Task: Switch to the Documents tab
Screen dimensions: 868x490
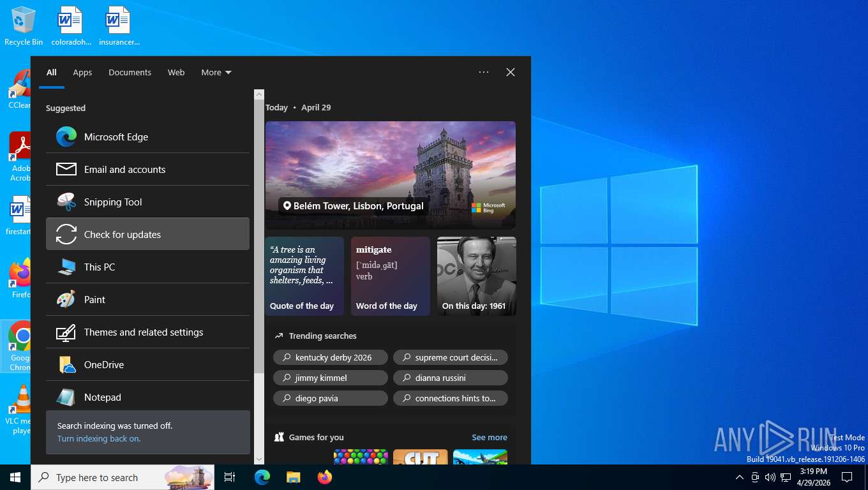Action: point(130,72)
